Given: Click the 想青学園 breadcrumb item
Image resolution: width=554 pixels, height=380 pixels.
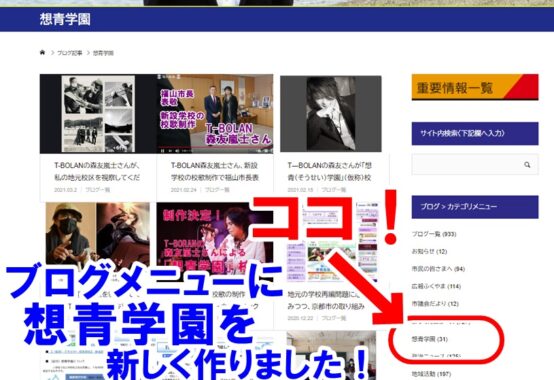Looking at the screenshot, I should [103, 53].
